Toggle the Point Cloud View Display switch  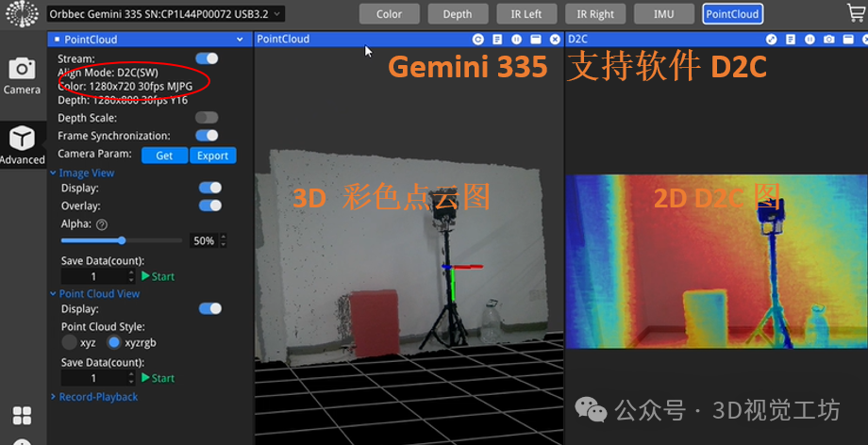(209, 308)
